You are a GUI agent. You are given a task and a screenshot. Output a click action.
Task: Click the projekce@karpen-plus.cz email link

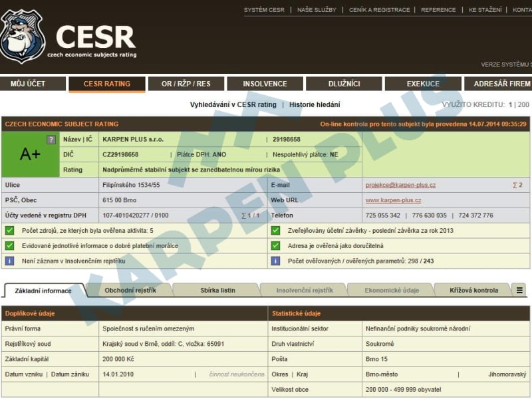(x=400, y=185)
